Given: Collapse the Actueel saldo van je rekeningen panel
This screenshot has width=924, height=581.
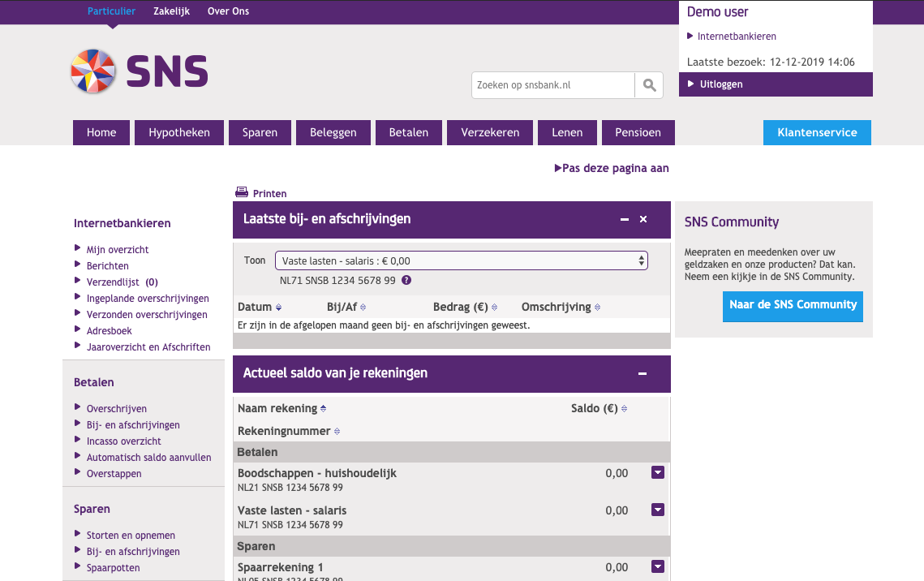Looking at the screenshot, I should pos(643,373).
